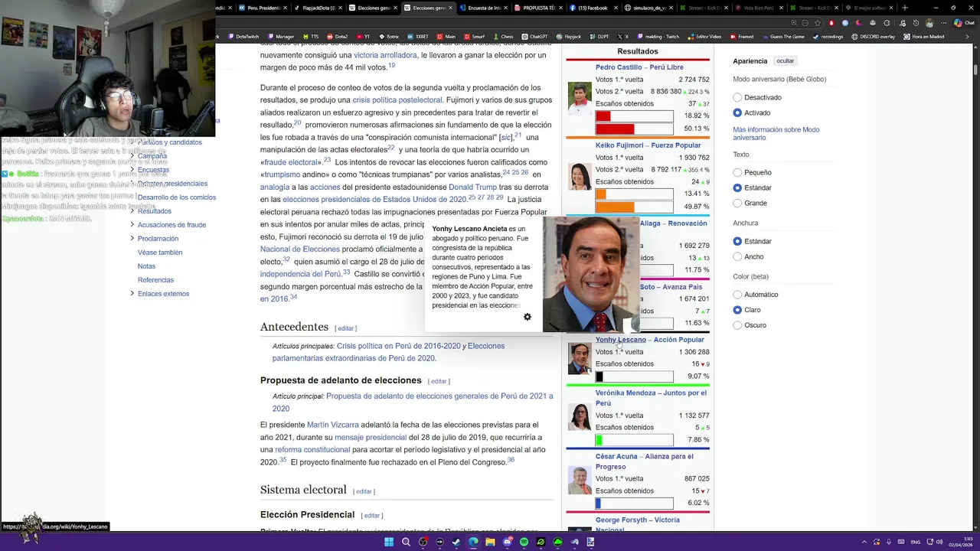The width and height of the screenshot is (980, 551).
Task: Select Claro color mode
Action: coord(737,310)
